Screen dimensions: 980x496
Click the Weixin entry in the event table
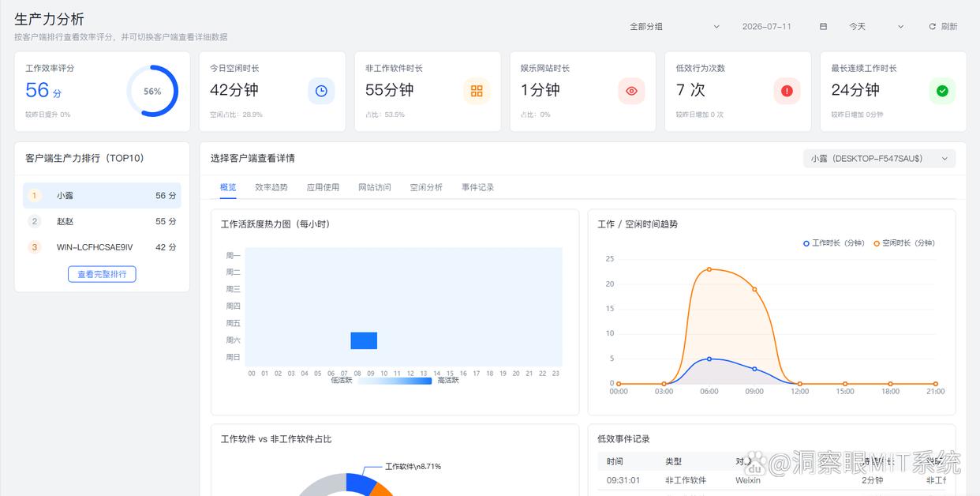(748, 480)
